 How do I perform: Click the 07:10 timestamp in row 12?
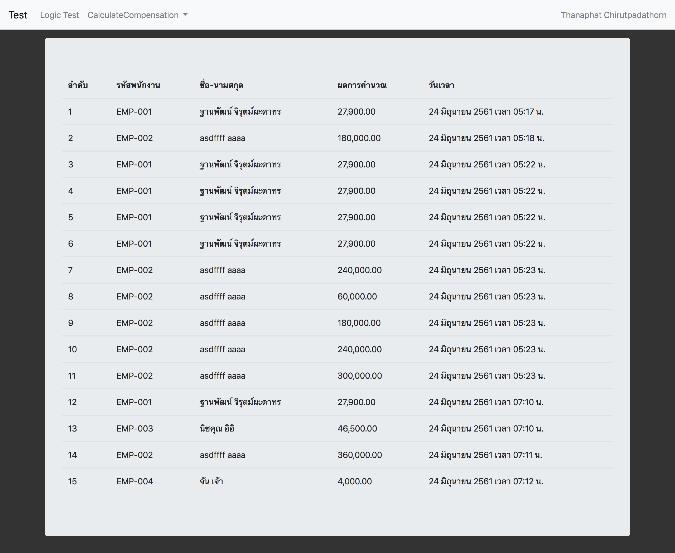tap(486, 402)
